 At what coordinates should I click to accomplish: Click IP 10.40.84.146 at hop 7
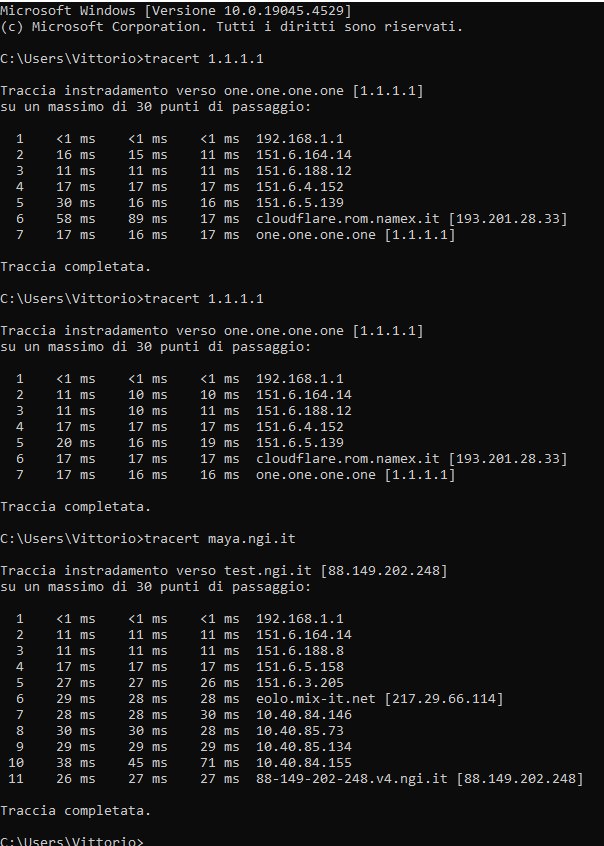point(303,715)
